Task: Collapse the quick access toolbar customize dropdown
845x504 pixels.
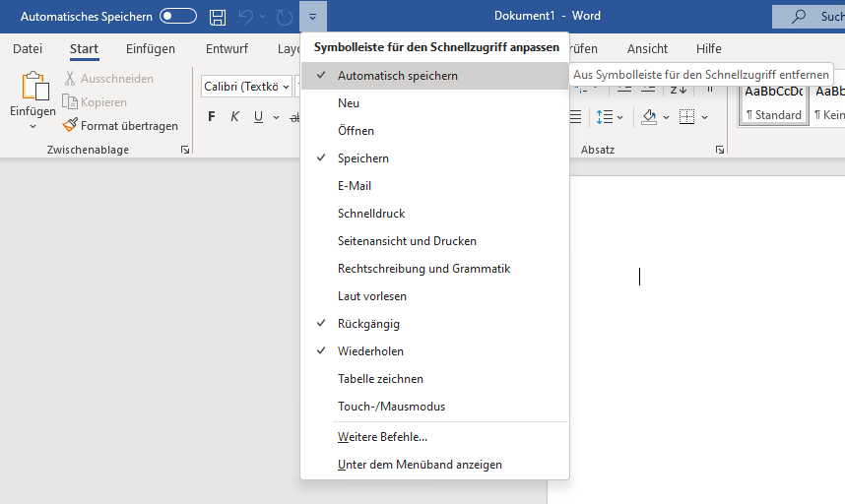Action: click(313, 17)
